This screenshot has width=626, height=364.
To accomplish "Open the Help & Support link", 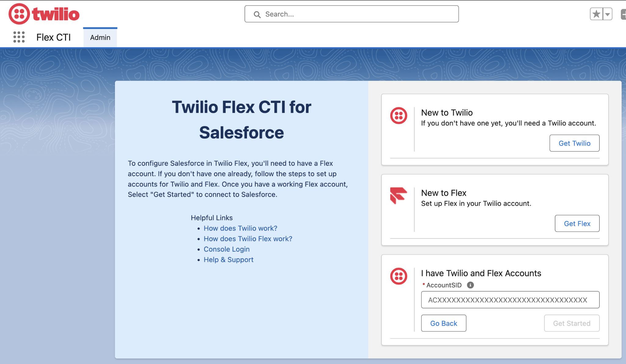I will [x=229, y=260].
